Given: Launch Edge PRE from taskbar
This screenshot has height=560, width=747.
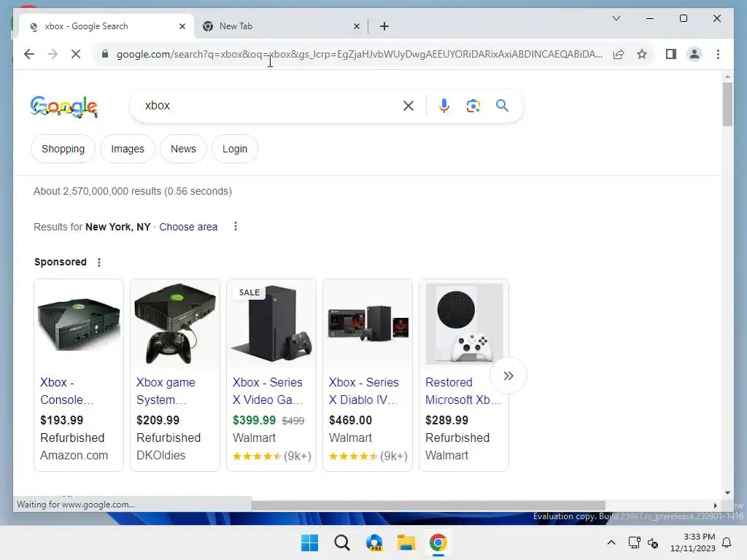Looking at the screenshot, I should (374, 542).
